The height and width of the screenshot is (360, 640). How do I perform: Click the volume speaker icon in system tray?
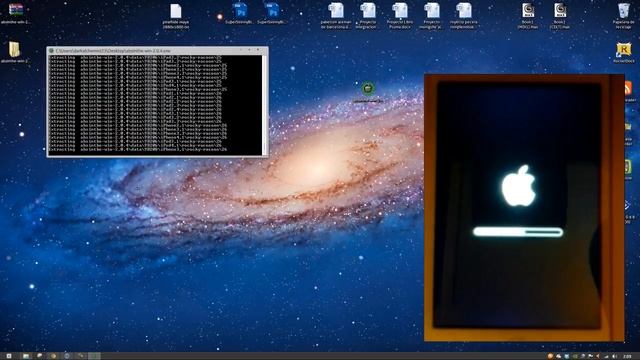click(x=614, y=356)
